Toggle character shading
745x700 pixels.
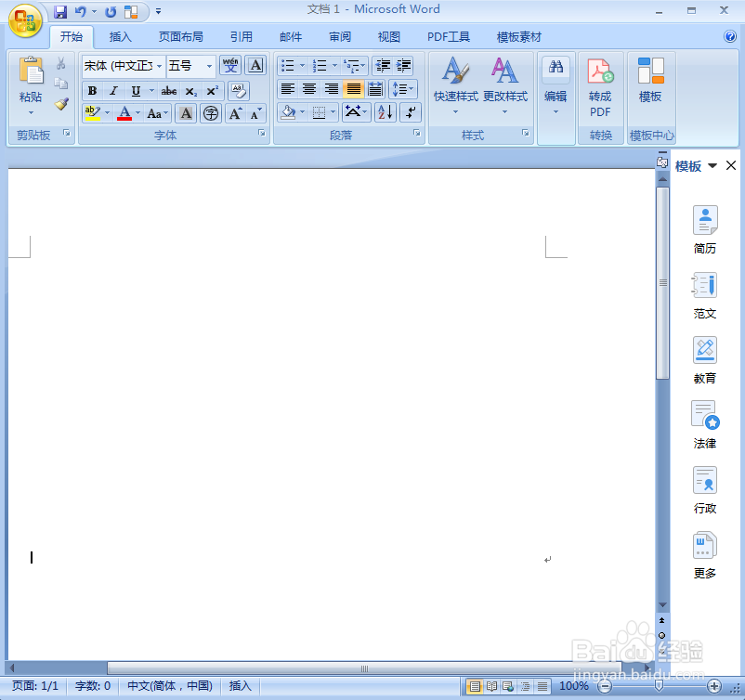pos(186,113)
